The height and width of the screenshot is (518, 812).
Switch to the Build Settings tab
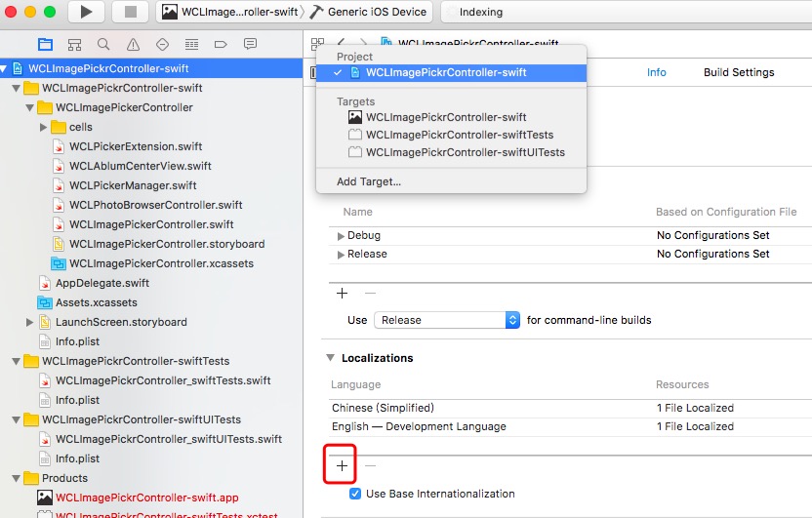click(739, 72)
